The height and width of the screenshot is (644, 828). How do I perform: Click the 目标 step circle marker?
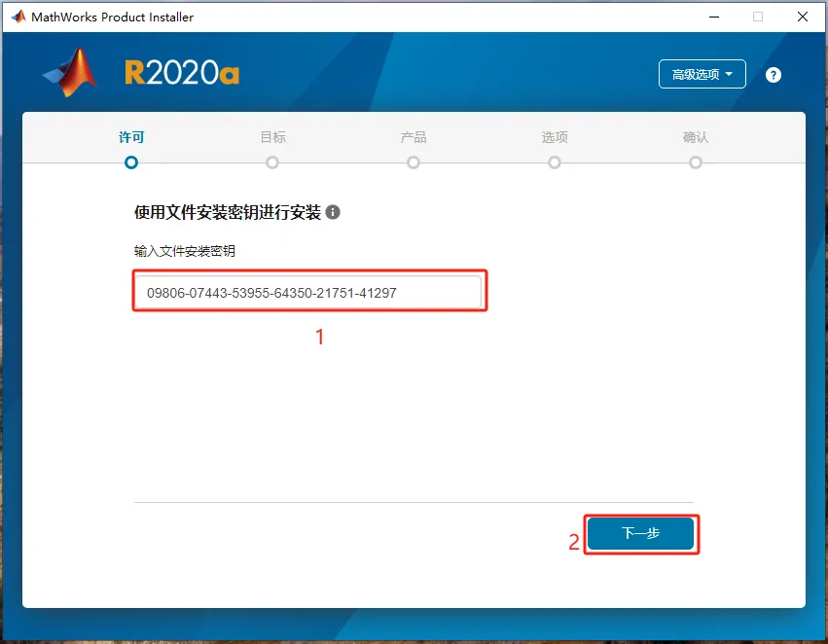272,162
